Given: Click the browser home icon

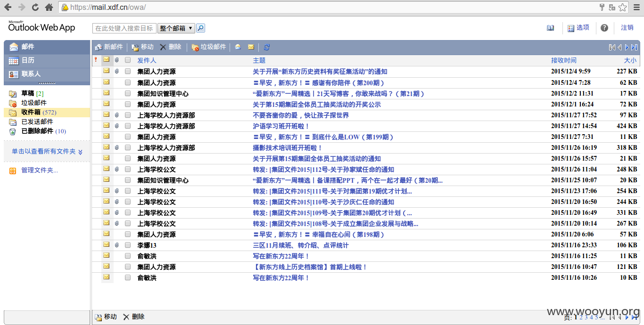Looking at the screenshot, I should click(49, 7).
